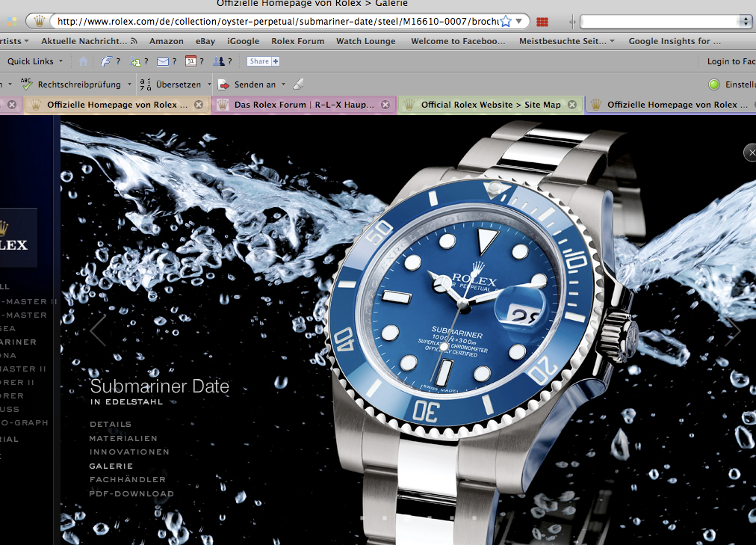Click the Senden an icon
This screenshot has width=756, height=545.
[223, 85]
